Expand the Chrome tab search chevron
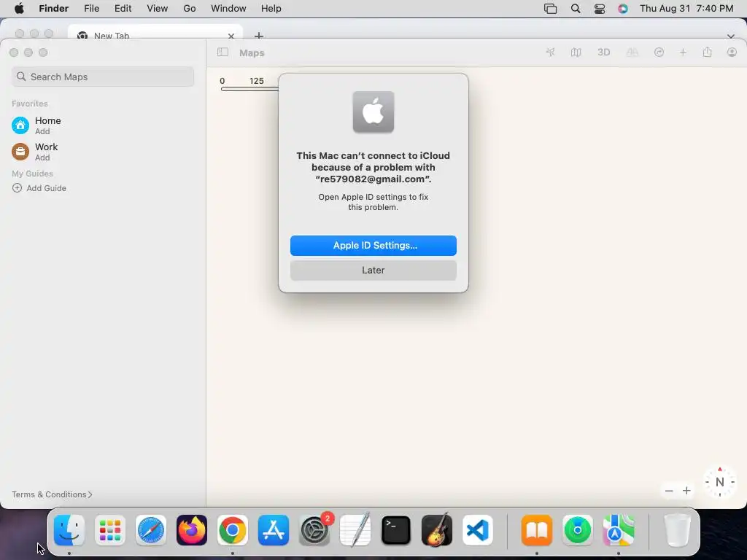 click(730, 36)
